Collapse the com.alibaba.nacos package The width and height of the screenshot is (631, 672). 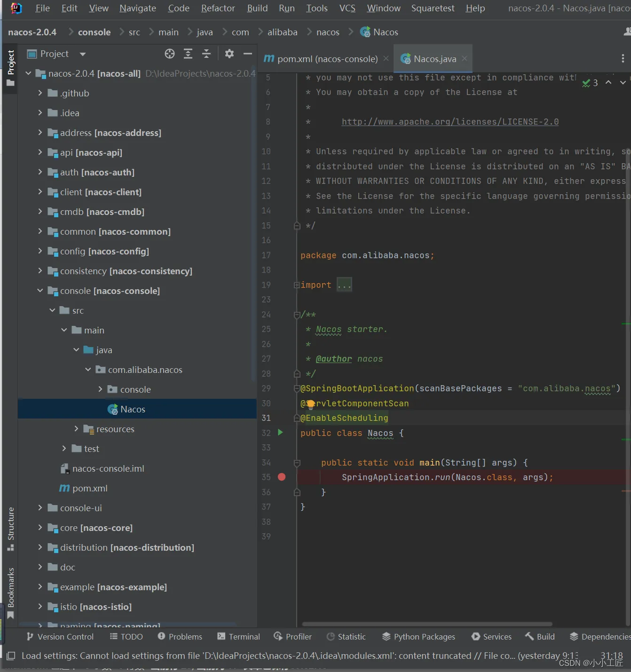click(88, 370)
